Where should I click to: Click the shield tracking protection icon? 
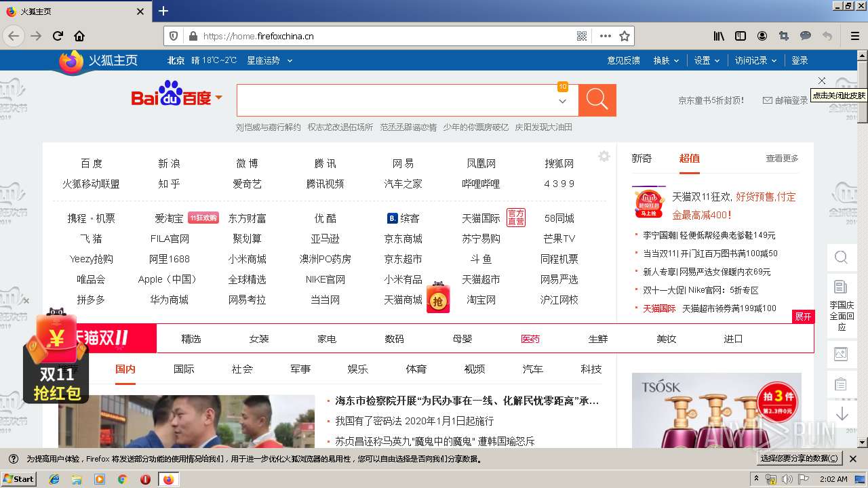174,36
